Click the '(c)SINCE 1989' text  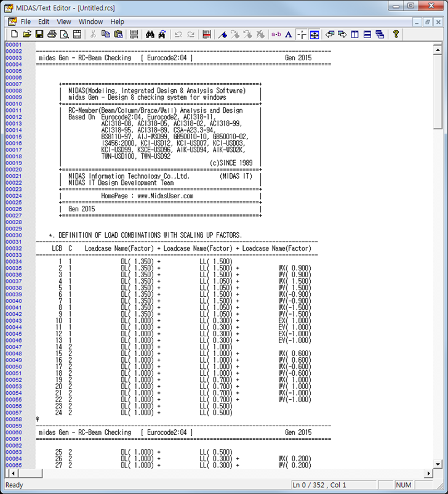(x=231, y=163)
